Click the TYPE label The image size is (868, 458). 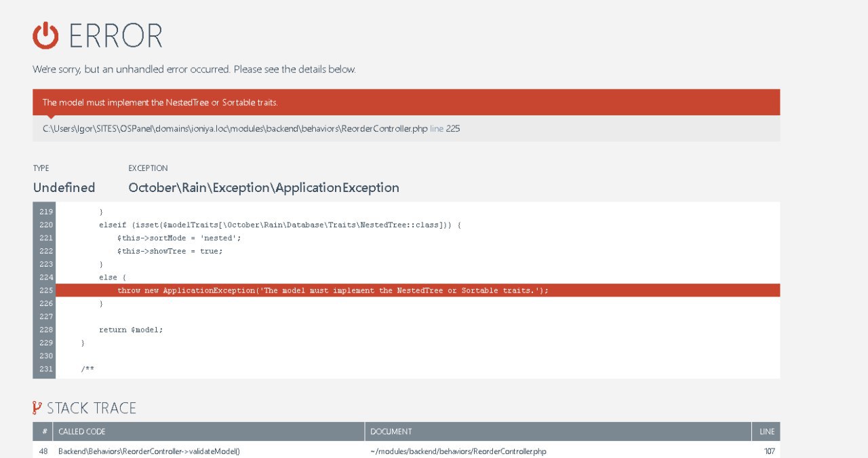pyautogui.click(x=41, y=168)
